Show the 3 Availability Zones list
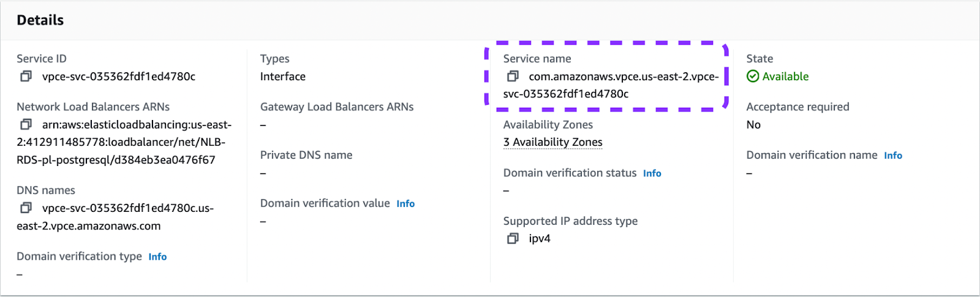 [552, 143]
